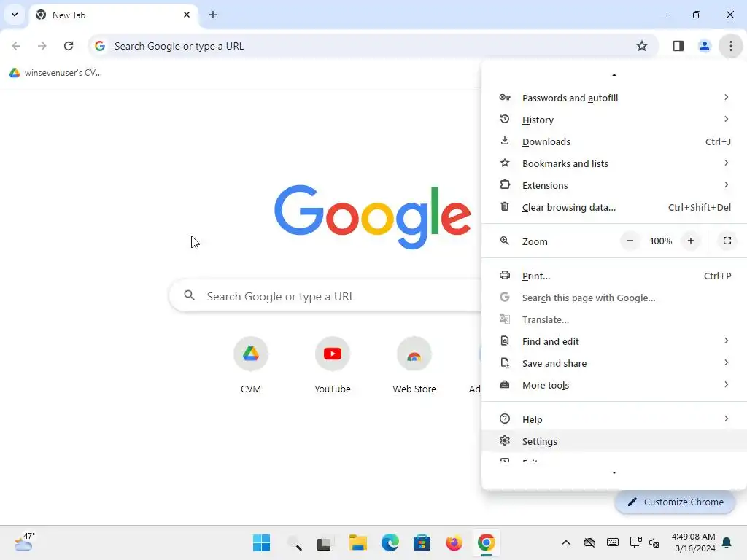The width and height of the screenshot is (747, 560).
Task: Open the tab search dropdown arrow
Action: (15, 15)
